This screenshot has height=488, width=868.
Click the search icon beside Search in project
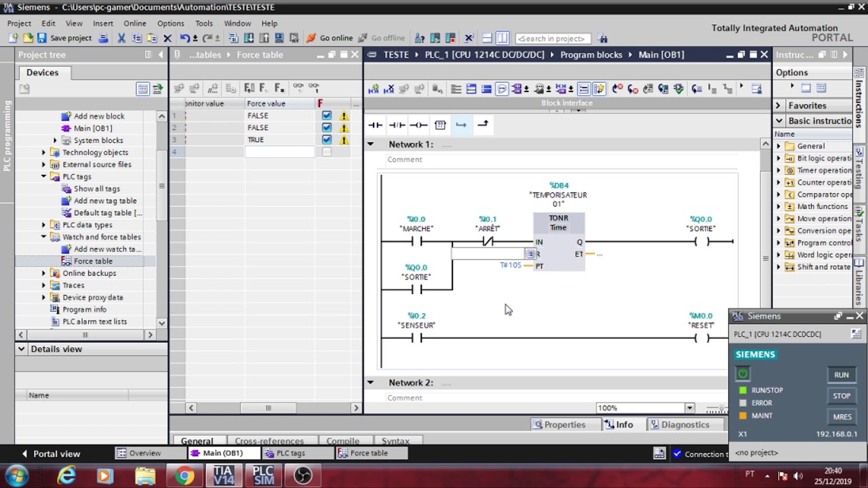pyautogui.click(x=603, y=39)
